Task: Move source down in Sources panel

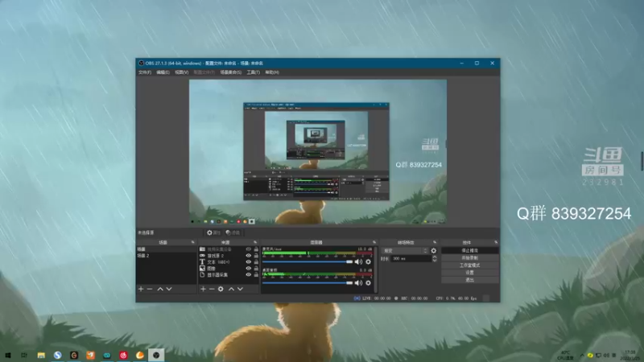Action: tap(240, 290)
